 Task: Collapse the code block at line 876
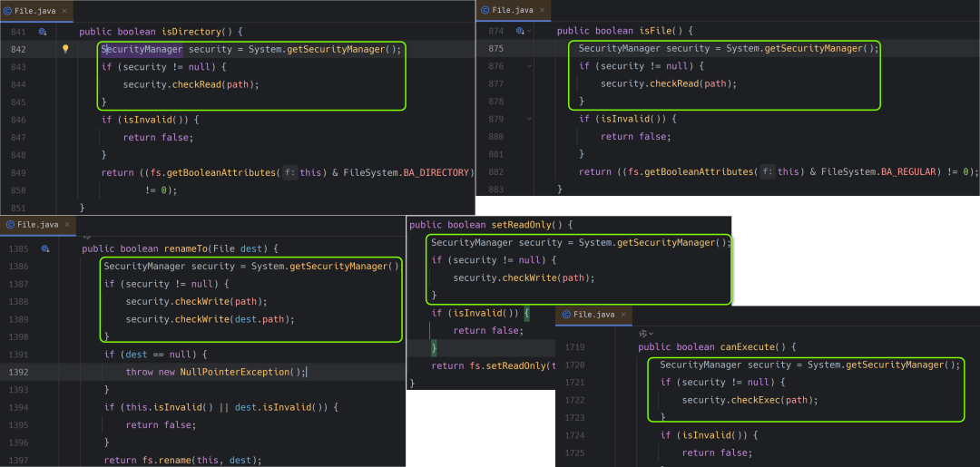click(x=529, y=65)
